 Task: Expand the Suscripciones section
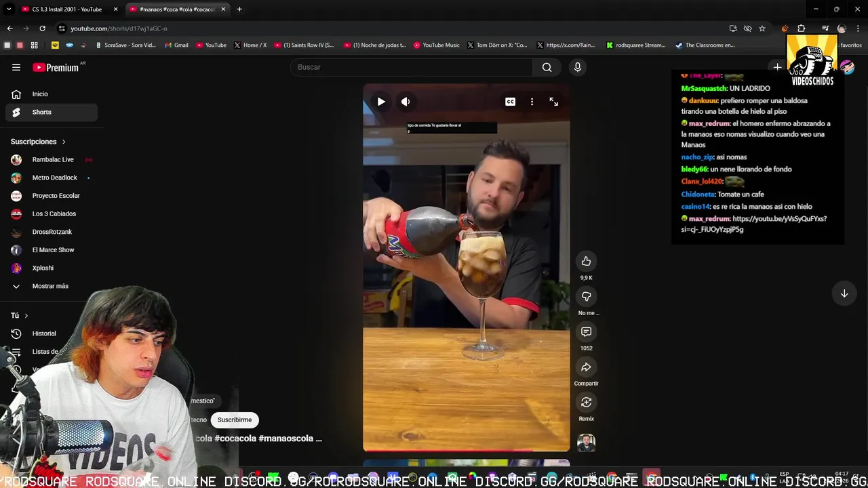[38, 142]
